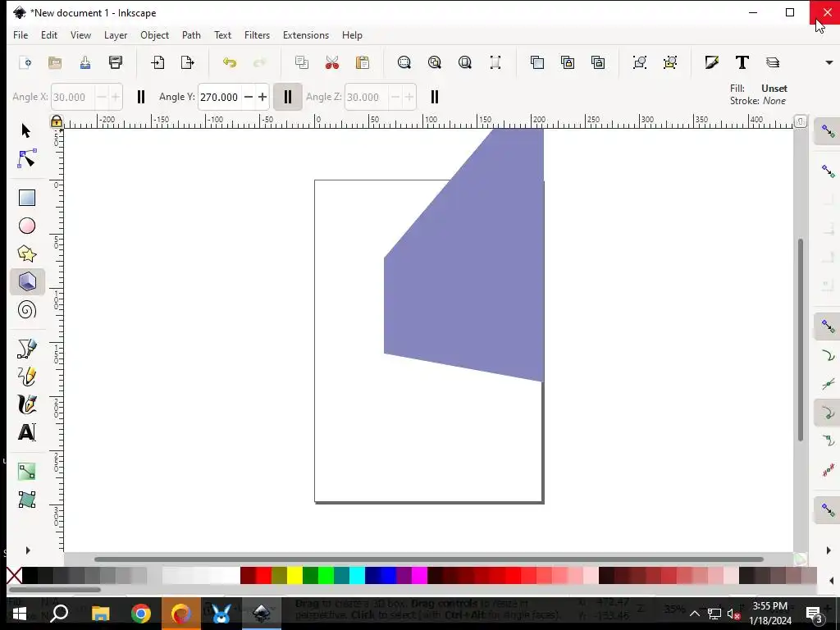Select the Gradient tool
This screenshot has height=630, width=840.
click(x=27, y=472)
